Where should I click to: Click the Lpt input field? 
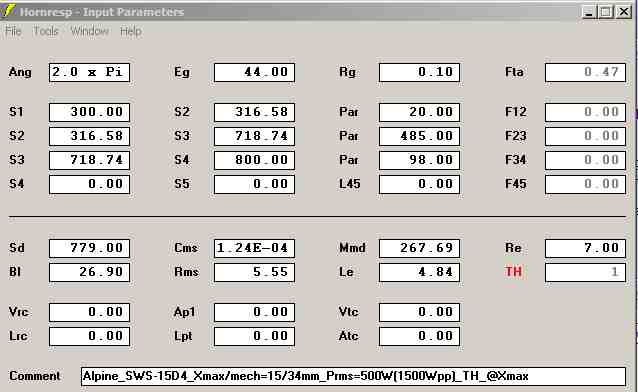pyautogui.click(x=254, y=336)
